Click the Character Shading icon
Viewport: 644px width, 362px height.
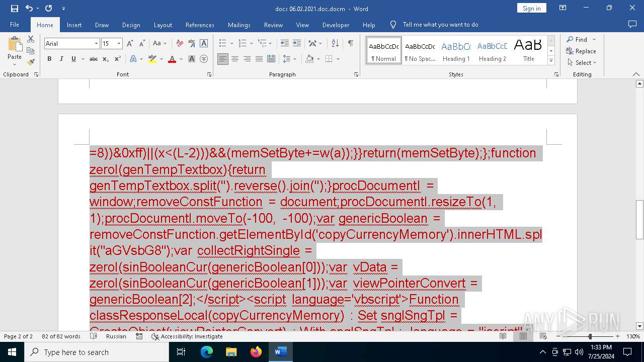[x=192, y=59]
